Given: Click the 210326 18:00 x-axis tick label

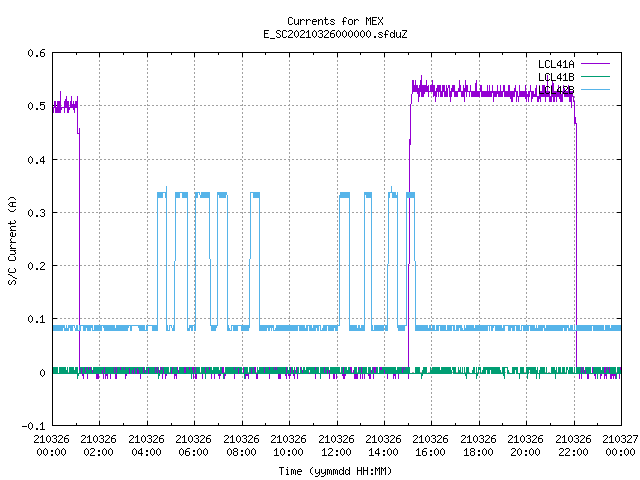Looking at the screenshot, I should (x=478, y=445).
